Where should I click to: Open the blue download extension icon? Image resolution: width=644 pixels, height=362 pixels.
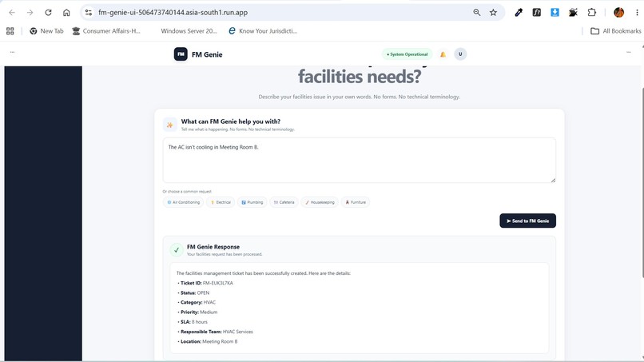(x=555, y=12)
